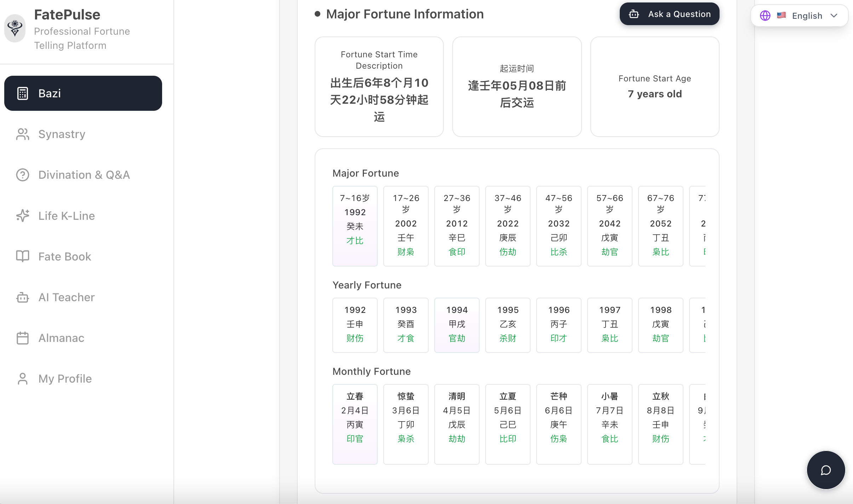The height and width of the screenshot is (504, 853).
Task: Click the FatePulse logo icon
Action: tap(15, 28)
